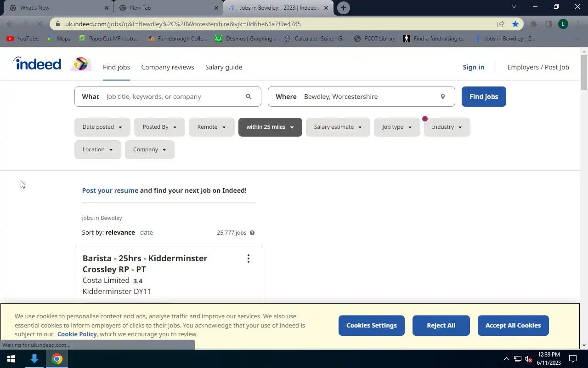Image resolution: width=588 pixels, height=368 pixels.
Task: Toggle the Chrome side panel icon
Action: (548, 24)
